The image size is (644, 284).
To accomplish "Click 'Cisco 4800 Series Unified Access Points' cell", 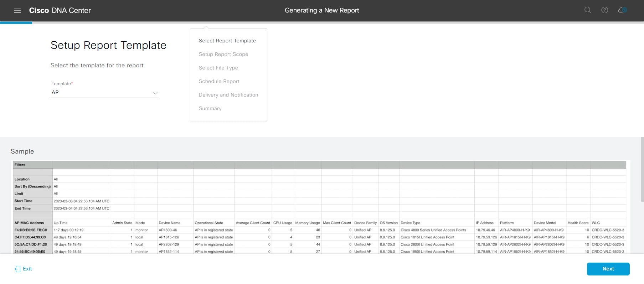I will click(433, 230).
